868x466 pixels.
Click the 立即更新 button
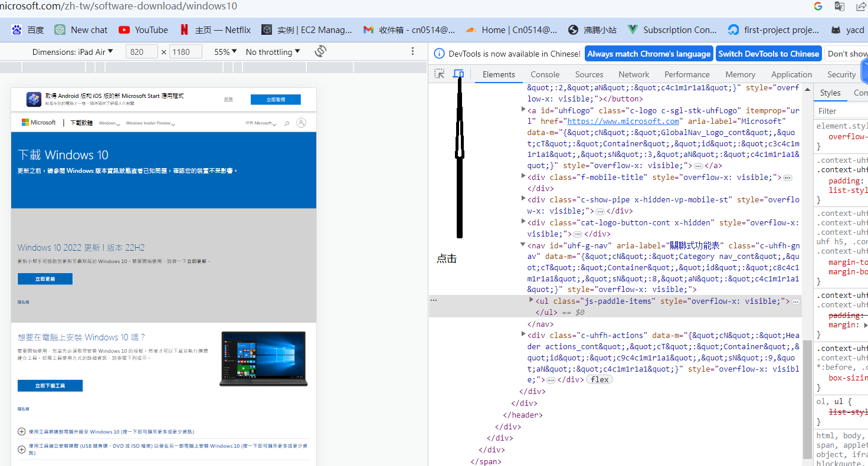(x=45, y=279)
